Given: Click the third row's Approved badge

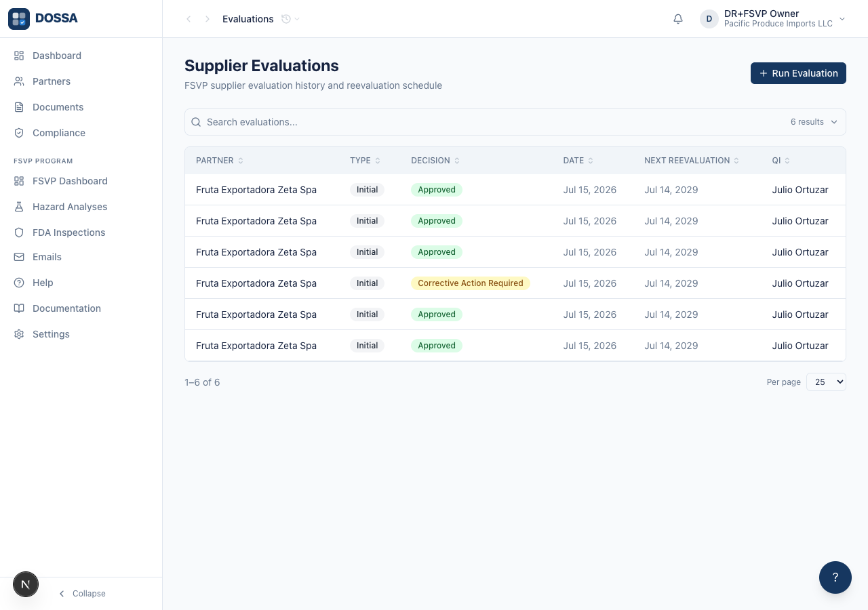Looking at the screenshot, I should point(437,252).
